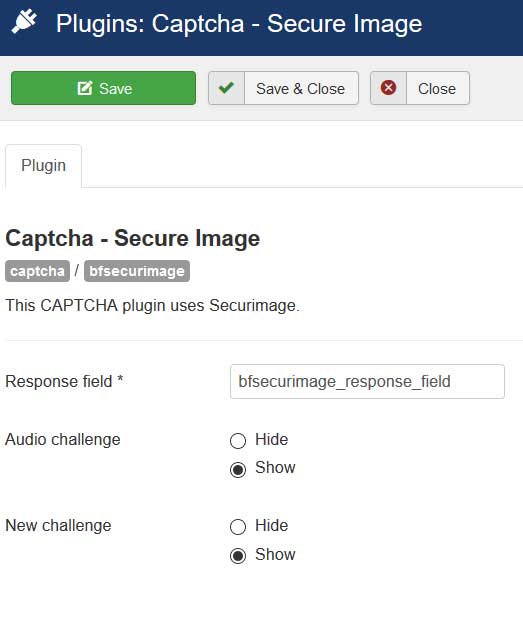The height and width of the screenshot is (619, 523).
Task: Click the plug icon in header
Action: click(x=24, y=21)
